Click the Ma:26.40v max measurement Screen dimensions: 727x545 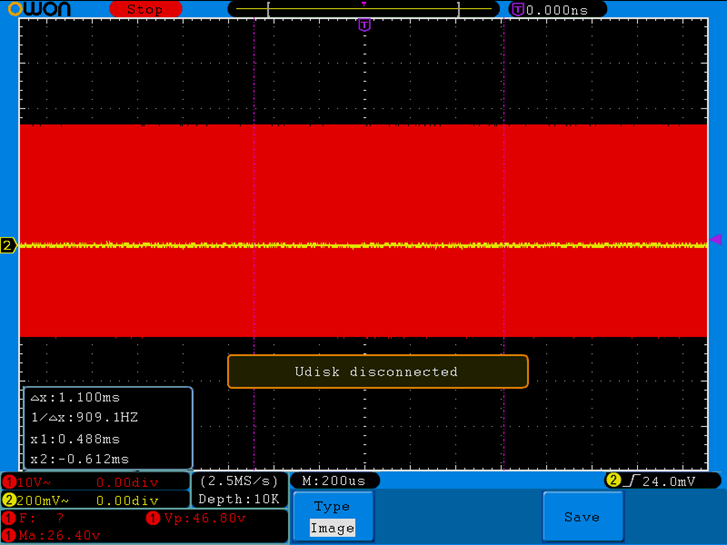tap(59, 536)
